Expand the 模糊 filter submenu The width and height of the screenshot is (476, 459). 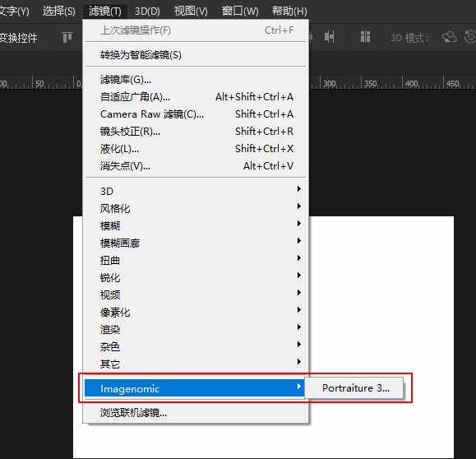196,225
